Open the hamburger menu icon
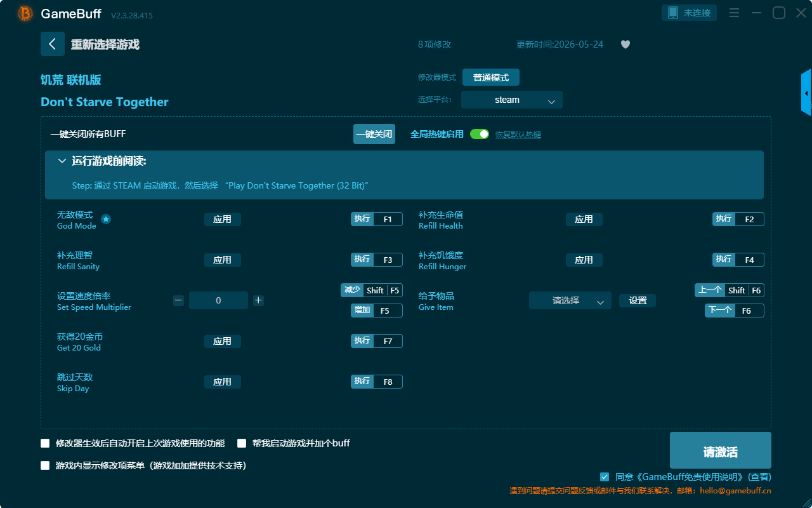Image resolution: width=812 pixels, height=508 pixels. (x=734, y=13)
